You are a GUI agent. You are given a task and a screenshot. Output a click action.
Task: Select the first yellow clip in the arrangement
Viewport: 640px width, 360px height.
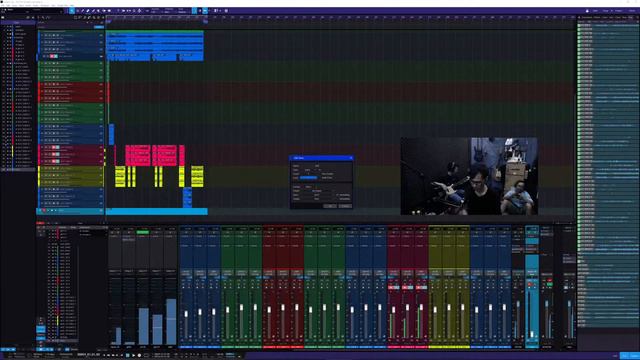(120, 176)
